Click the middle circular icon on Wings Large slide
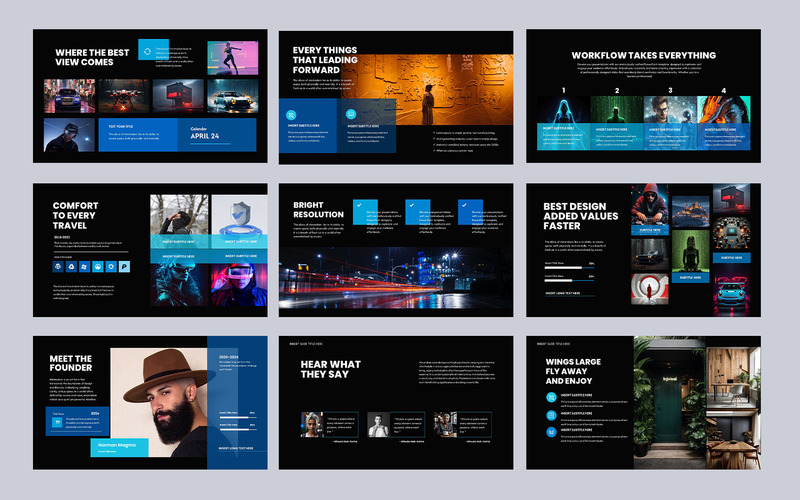 coord(551,415)
